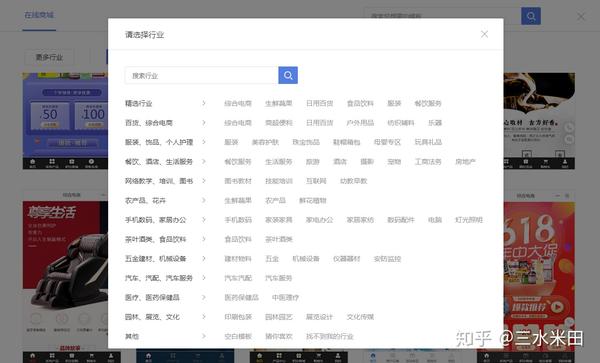The width and height of the screenshot is (600, 363).
Task: Select 餐饮服务 in the 精选行业 row
Action: tap(428, 103)
